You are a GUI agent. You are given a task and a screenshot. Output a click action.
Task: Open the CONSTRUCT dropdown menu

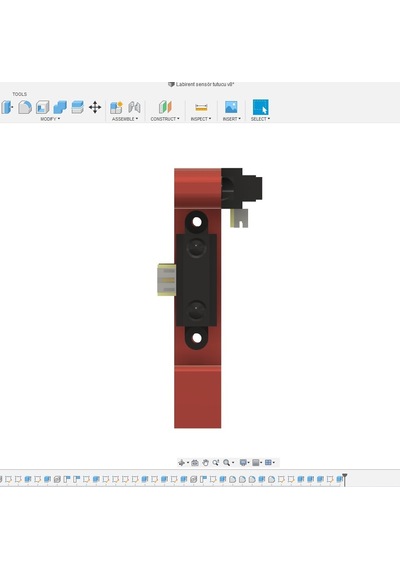coord(165,119)
